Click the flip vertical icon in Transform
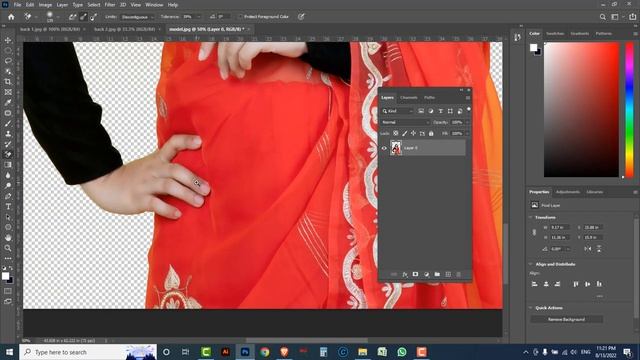Viewport: 640px width, 360px height. 599,249
